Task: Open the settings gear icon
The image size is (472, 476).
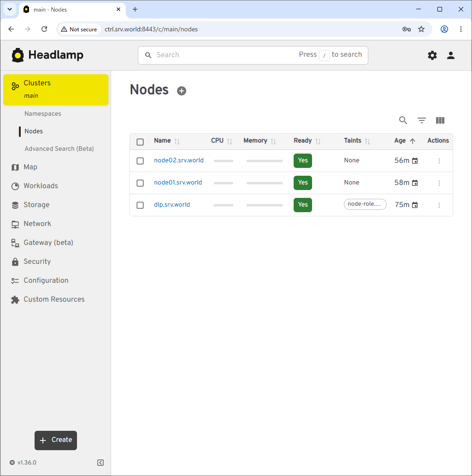Action: tap(432, 55)
